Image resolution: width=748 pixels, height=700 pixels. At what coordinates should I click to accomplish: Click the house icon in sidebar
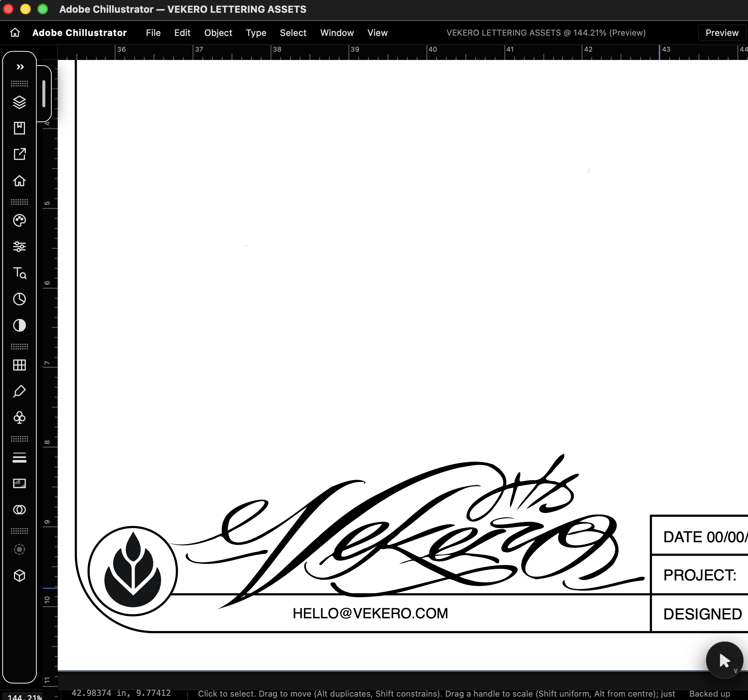[19, 181]
